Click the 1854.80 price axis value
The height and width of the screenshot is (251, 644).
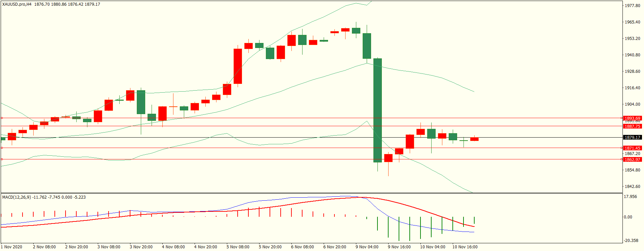tap(633, 170)
